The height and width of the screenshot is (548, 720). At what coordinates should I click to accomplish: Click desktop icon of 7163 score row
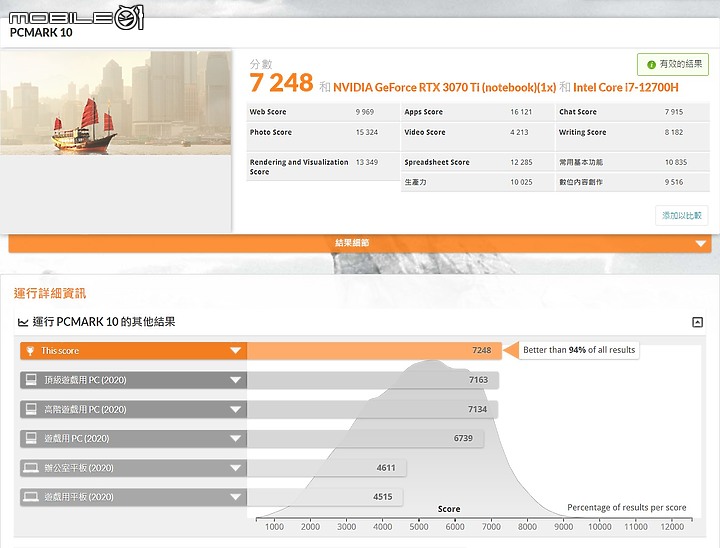click(x=31, y=379)
